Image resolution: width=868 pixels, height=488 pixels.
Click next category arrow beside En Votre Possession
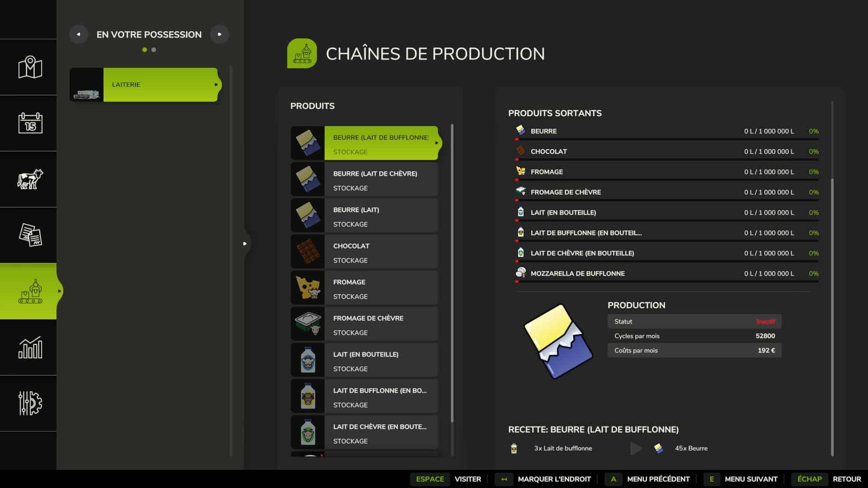coord(220,34)
